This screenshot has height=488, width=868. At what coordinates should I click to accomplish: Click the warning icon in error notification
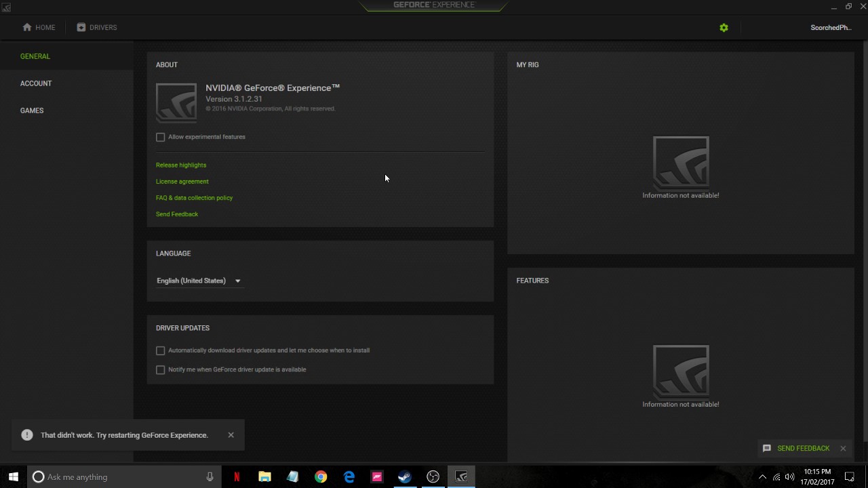(27, 435)
